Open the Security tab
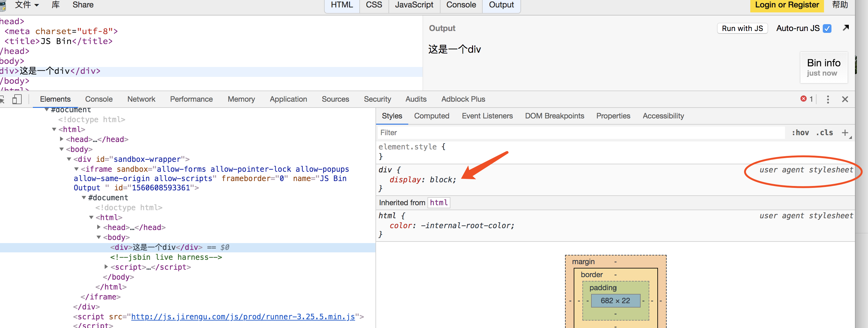This screenshot has height=328, width=868. [377, 99]
